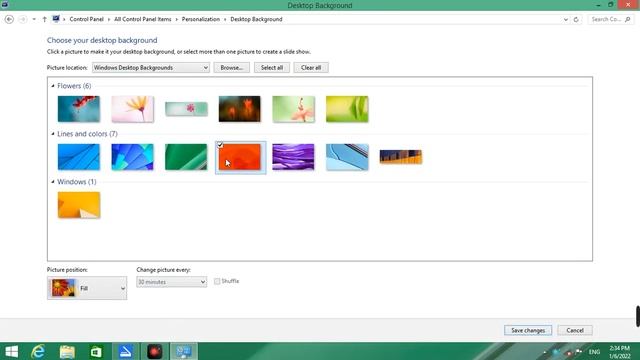Uncheck the orange wallpaper checkbox

pyautogui.click(x=220, y=145)
